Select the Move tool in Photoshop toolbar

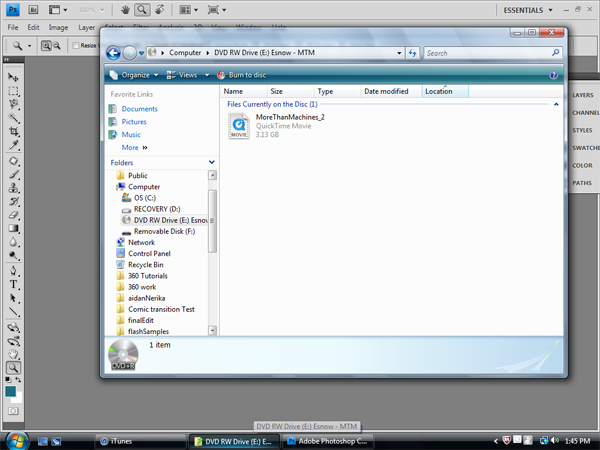tap(14, 77)
